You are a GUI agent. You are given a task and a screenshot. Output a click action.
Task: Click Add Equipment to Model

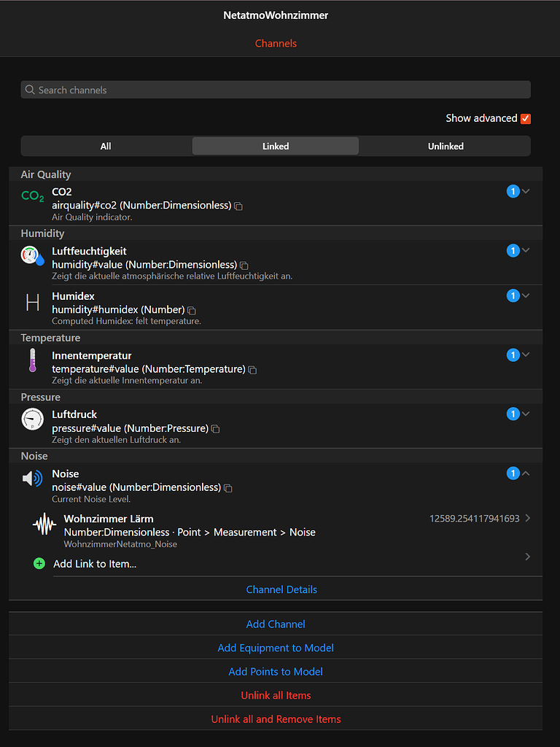click(276, 647)
